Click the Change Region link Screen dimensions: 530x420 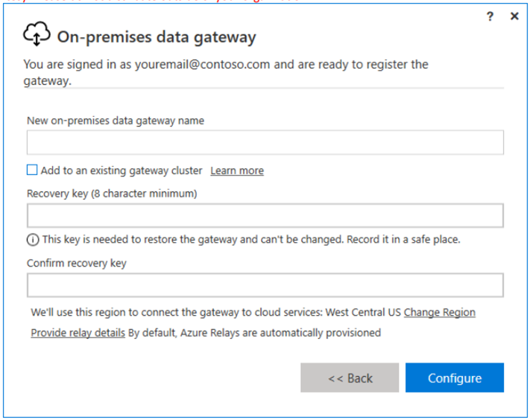[x=439, y=312]
